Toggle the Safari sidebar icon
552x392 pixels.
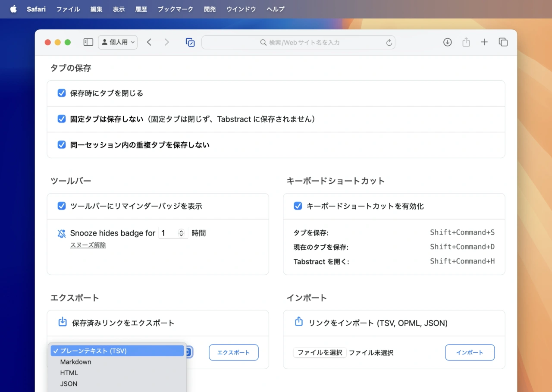pos(88,42)
